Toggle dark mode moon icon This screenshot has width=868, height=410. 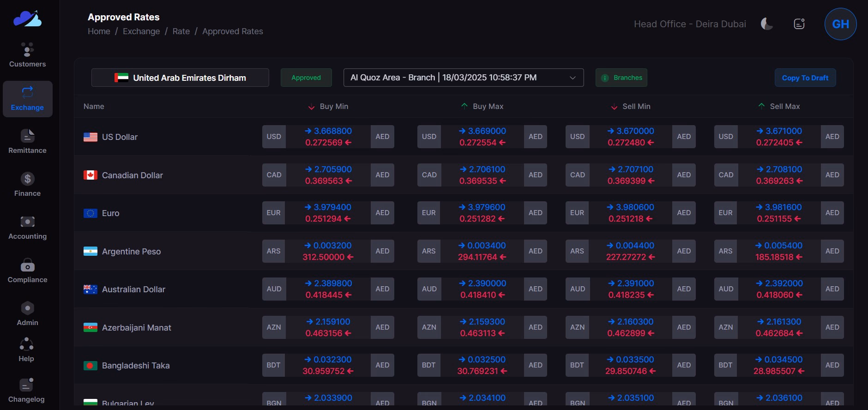pos(766,24)
